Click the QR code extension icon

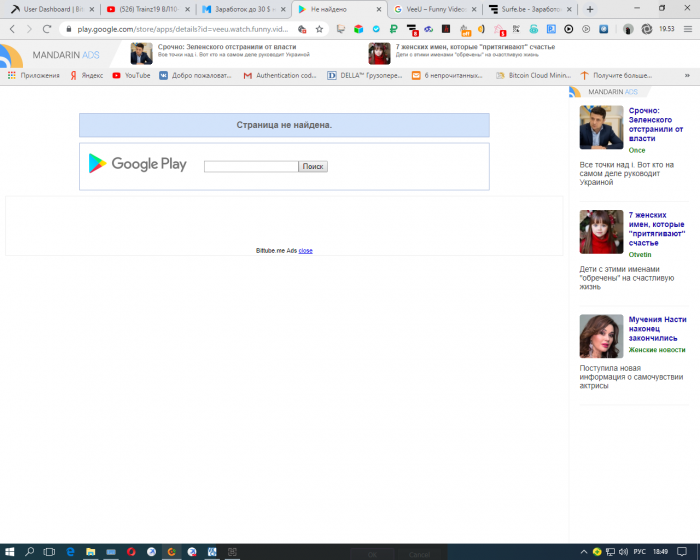(516, 29)
